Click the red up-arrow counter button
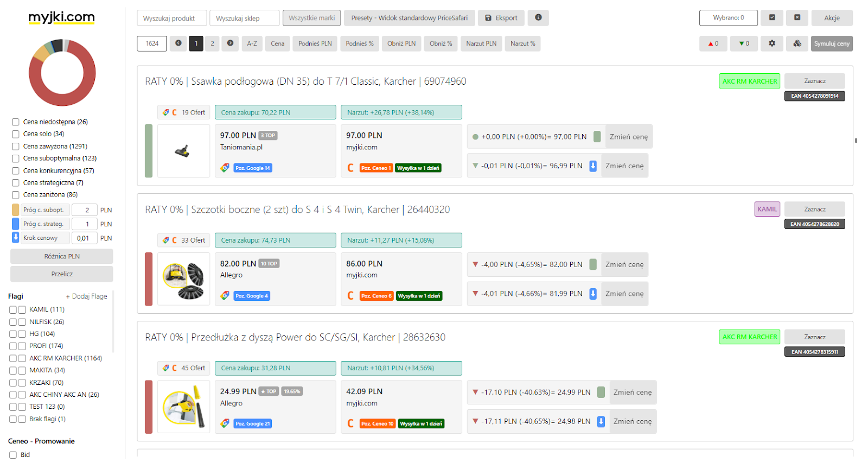 [x=713, y=43]
